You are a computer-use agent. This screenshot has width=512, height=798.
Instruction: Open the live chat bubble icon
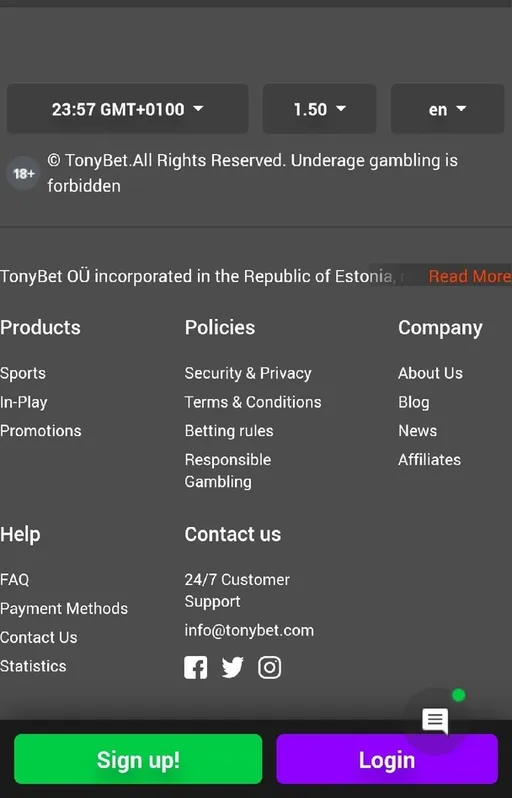[x=435, y=721]
